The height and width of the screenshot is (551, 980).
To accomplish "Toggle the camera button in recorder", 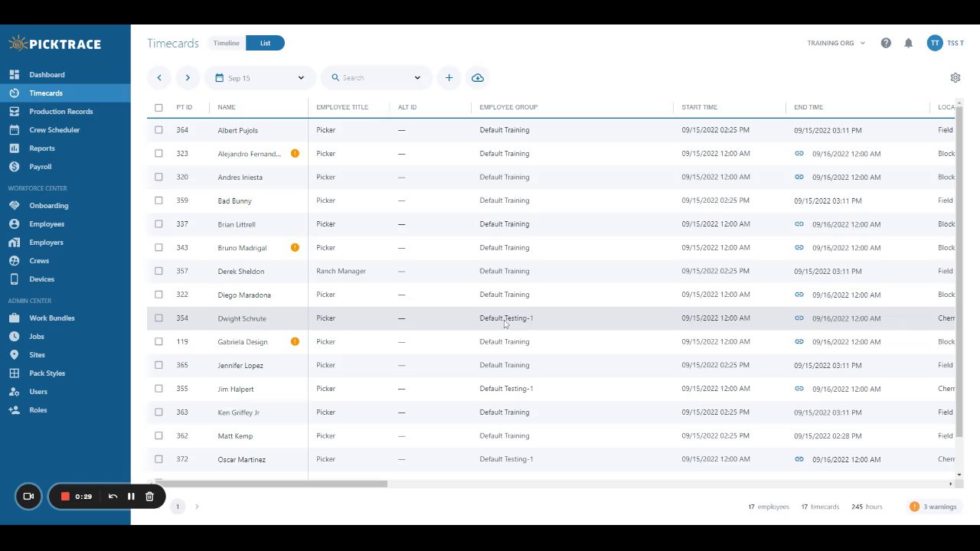I will 28,496.
